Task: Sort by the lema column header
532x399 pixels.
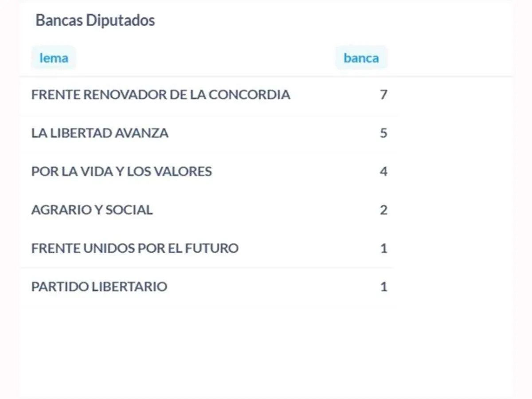Action: click(x=54, y=58)
